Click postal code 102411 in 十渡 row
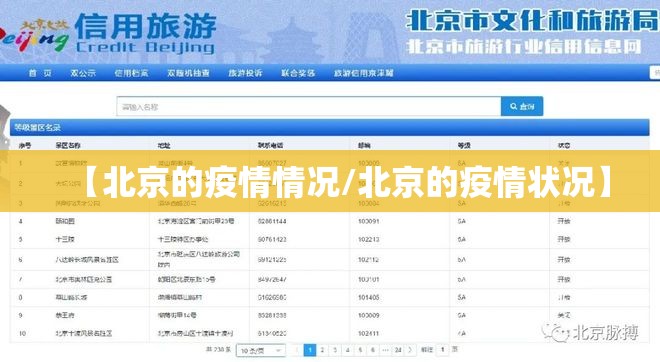 (x=369, y=333)
